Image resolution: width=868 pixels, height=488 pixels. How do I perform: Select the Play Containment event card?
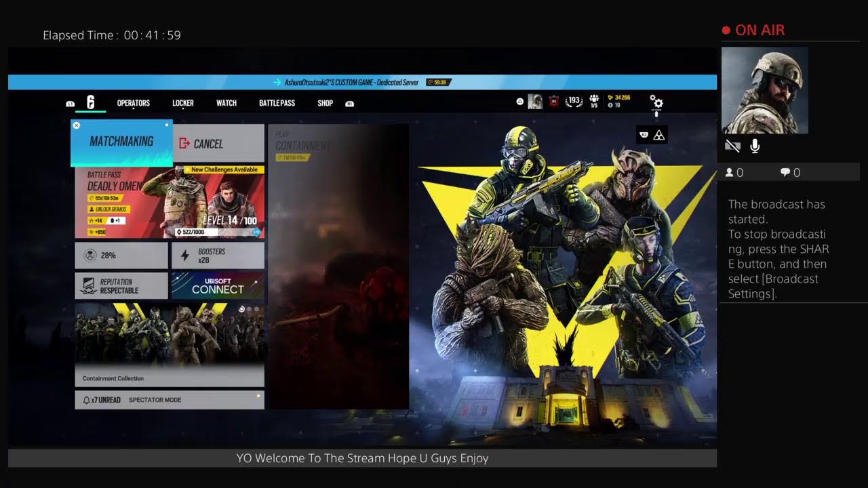(338, 266)
